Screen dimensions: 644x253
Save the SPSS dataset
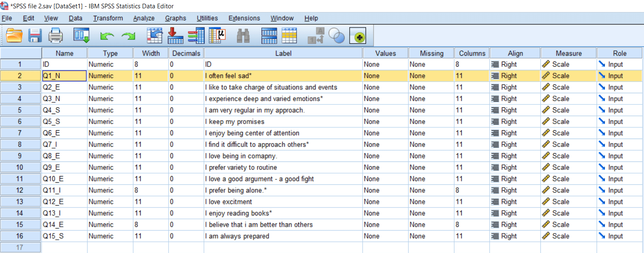tap(35, 35)
